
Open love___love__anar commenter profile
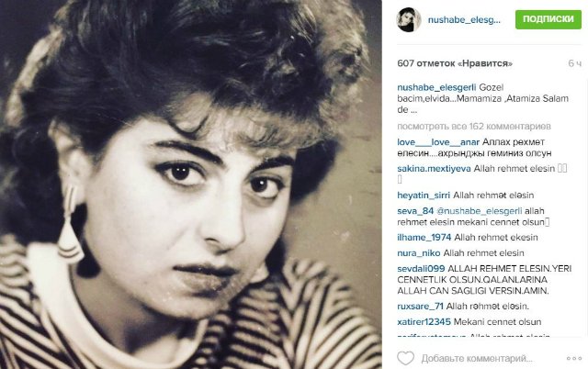tap(438, 142)
